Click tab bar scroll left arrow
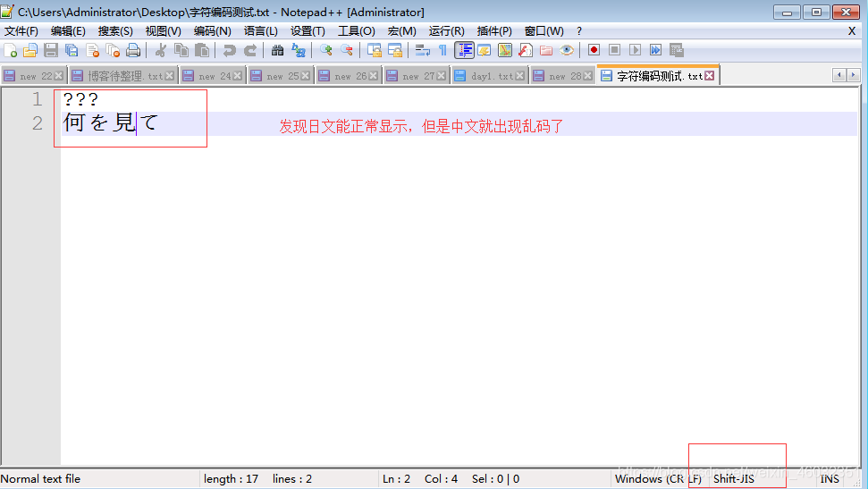 coord(839,75)
